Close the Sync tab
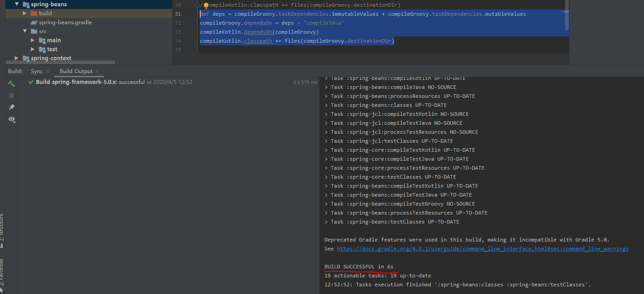644x294 pixels. (x=48, y=71)
